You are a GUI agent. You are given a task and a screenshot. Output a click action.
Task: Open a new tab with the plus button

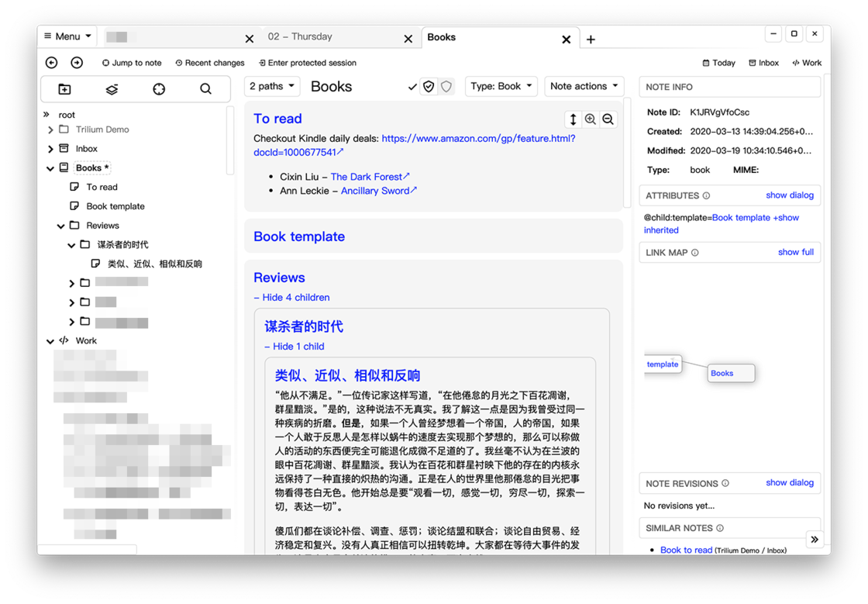pyautogui.click(x=591, y=39)
